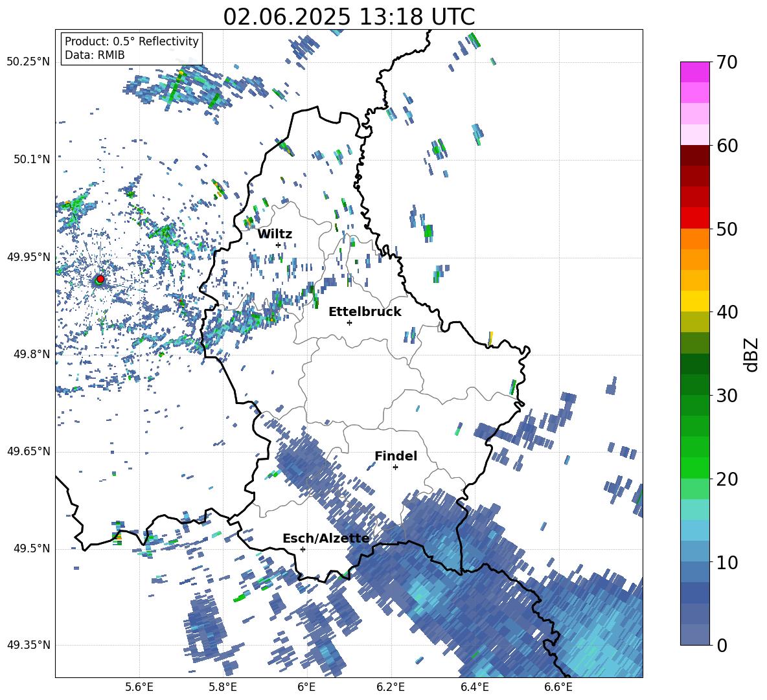
Task: Click the colorbar tick label 0
Action: point(722,645)
